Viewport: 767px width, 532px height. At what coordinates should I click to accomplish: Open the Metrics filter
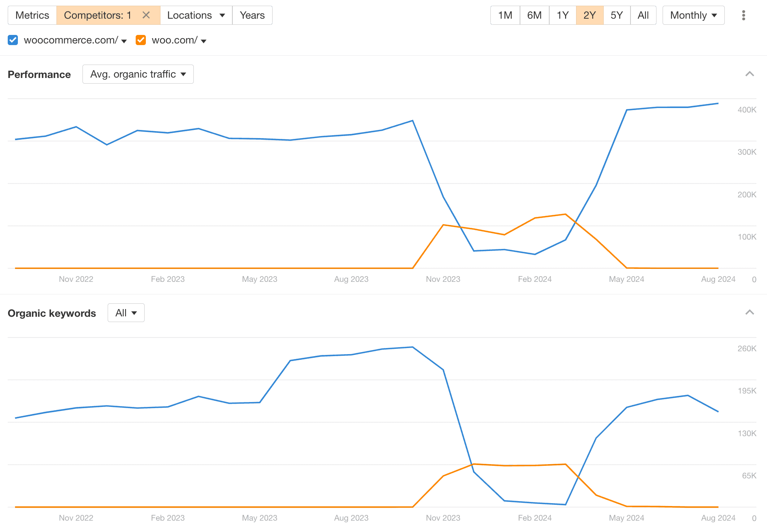32,15
